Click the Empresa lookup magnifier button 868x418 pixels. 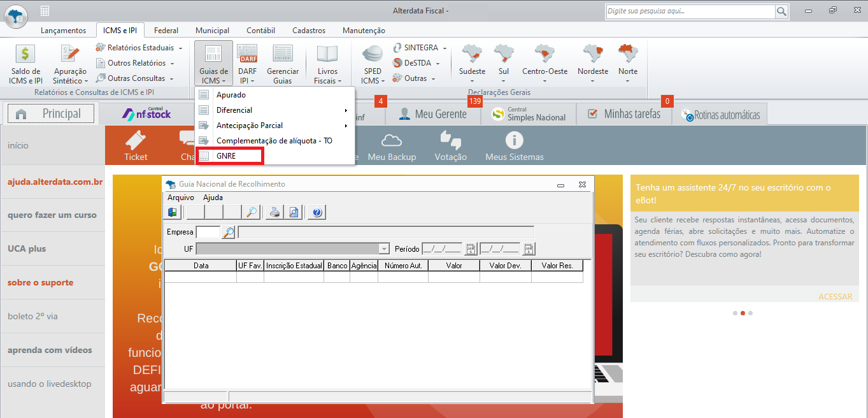(229, 233)
